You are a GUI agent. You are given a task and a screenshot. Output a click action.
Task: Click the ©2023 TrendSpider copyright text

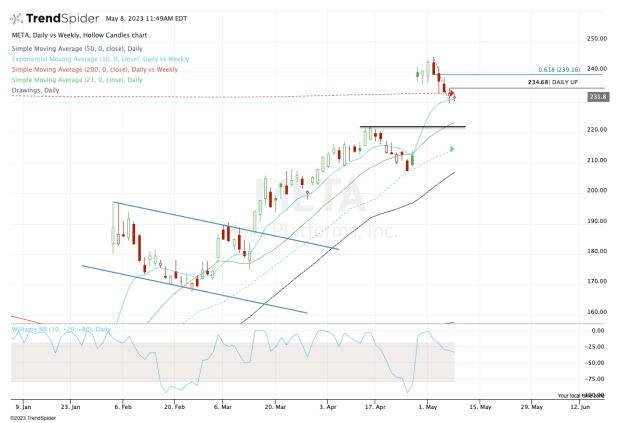click(x=33, y=418)
